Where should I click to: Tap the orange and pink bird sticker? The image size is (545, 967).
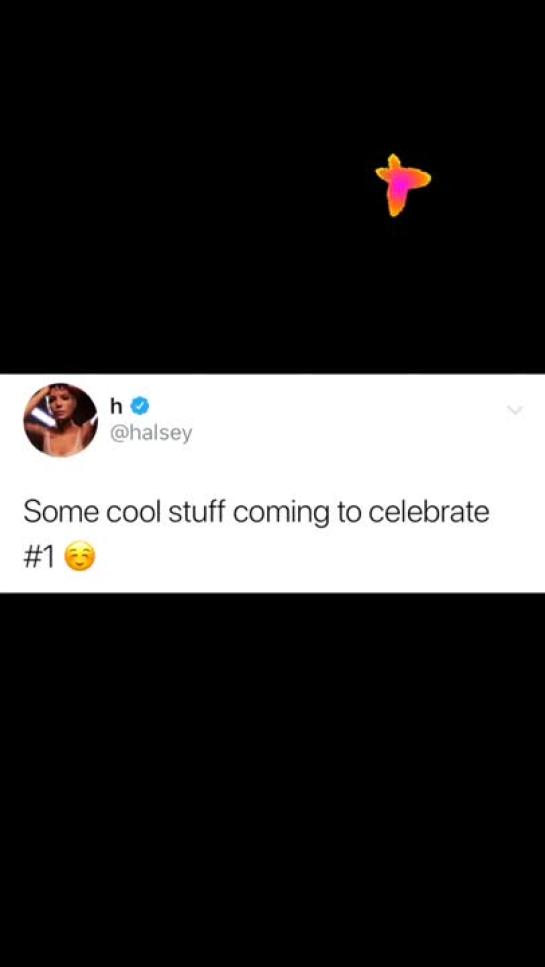[403, 185]
